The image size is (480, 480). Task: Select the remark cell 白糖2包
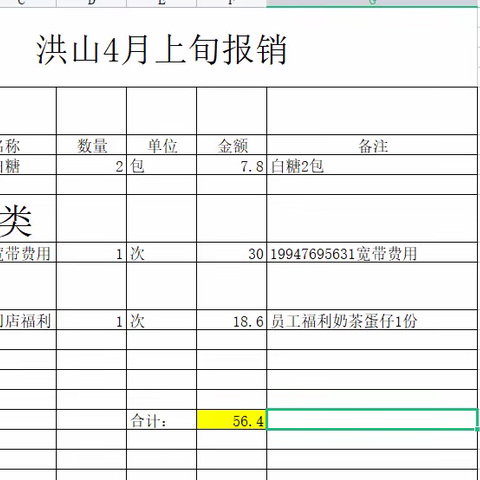tap(372, 165)
